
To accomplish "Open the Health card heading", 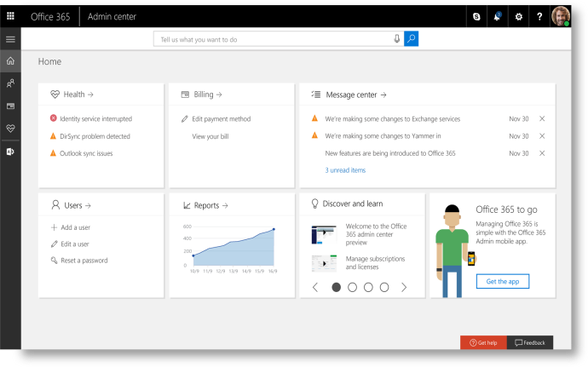I will [x=78, y=95].
